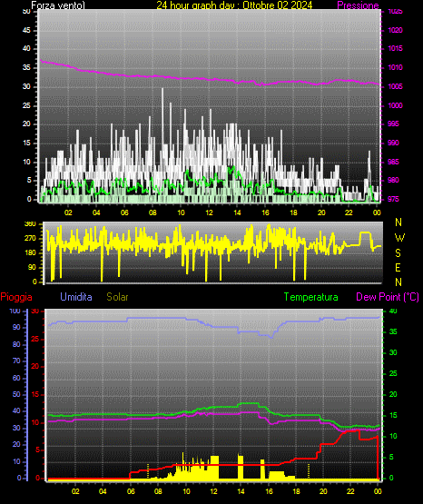The width and height of the screenshot is (423, 504).
Task: Click the E wind direction label
Action: pyautogui.click(x=398, y=267)
